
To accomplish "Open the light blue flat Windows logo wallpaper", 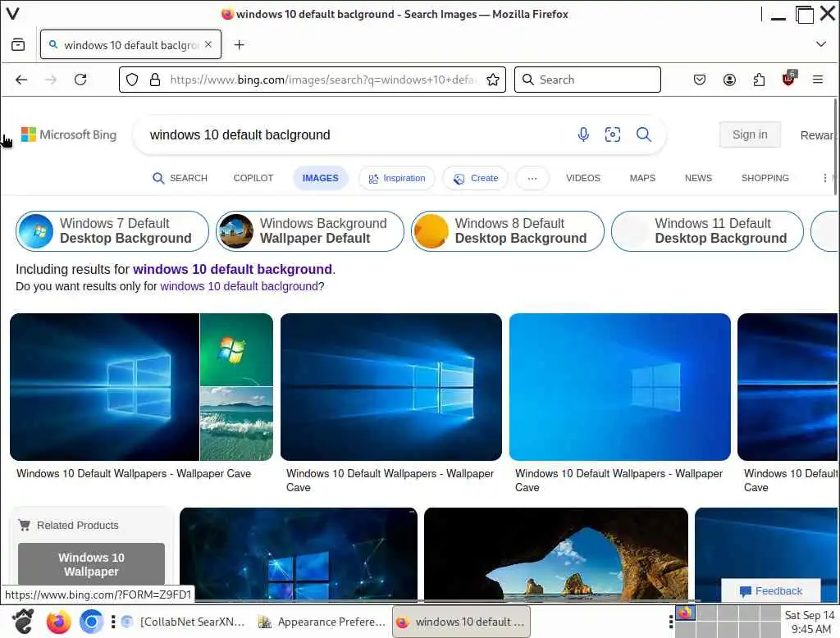I will pos(620,387).
